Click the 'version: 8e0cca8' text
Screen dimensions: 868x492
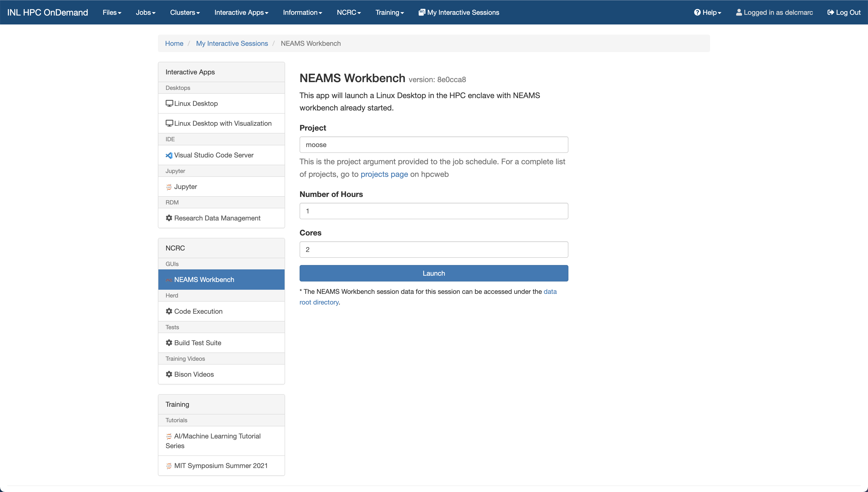click(x=437, y=79)
